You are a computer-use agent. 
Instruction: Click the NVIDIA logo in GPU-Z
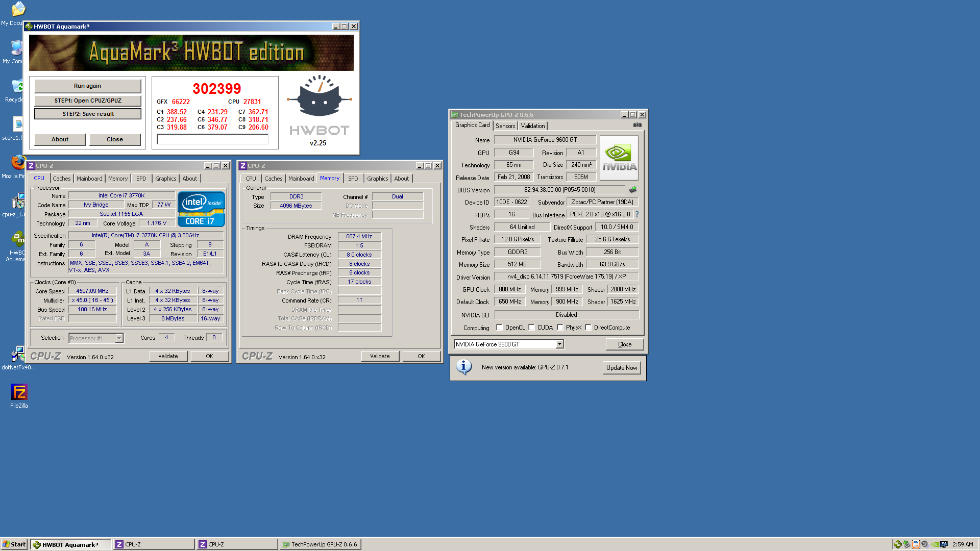(x=619, y=158)
